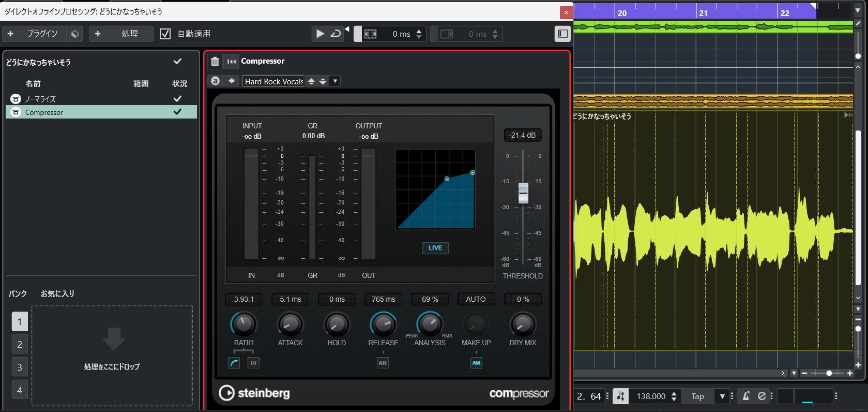Add a plugin with the プラグイン button
This screenshot has width=868, height=412.
pos(34,34)
